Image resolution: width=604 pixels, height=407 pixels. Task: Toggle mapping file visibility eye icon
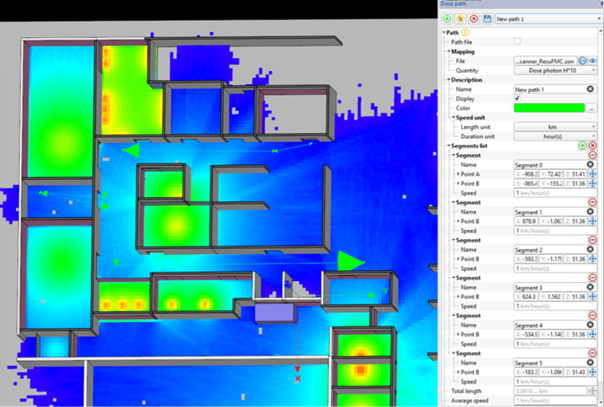tap(592, 61)
